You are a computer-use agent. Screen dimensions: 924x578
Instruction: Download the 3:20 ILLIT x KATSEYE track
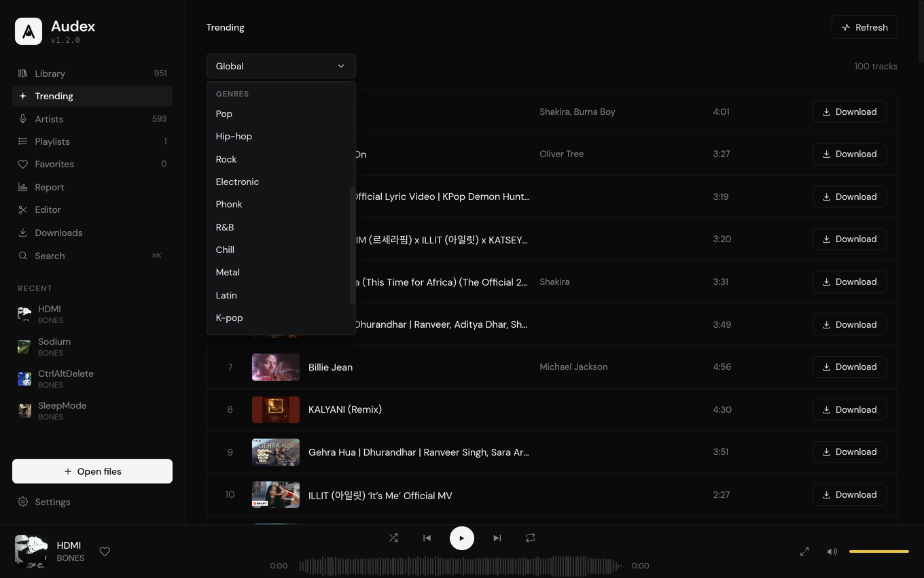point(849,239)
